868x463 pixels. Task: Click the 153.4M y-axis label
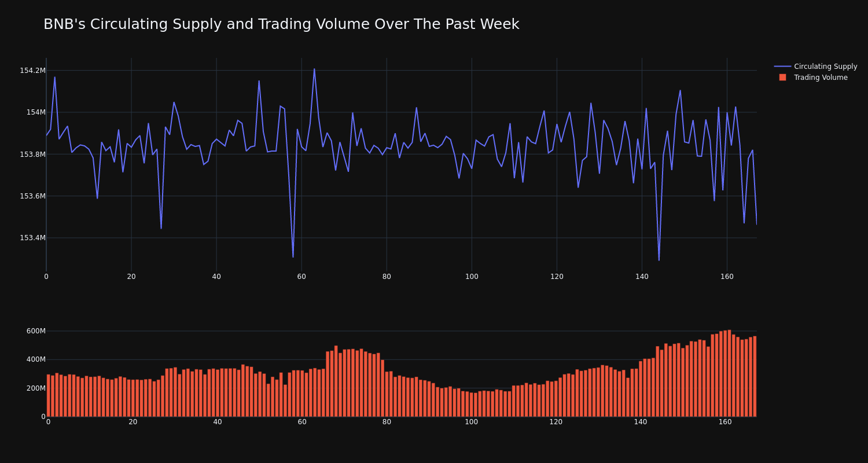click(x=32, y=238)
